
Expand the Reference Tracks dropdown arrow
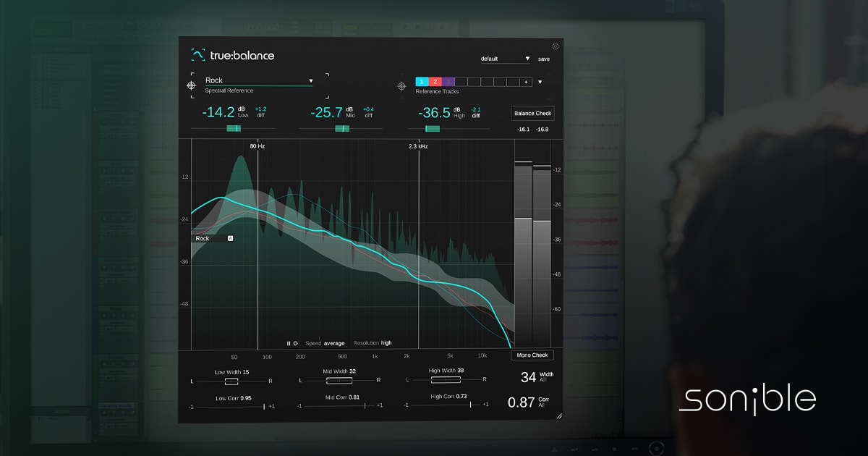(x=539, y=82)
